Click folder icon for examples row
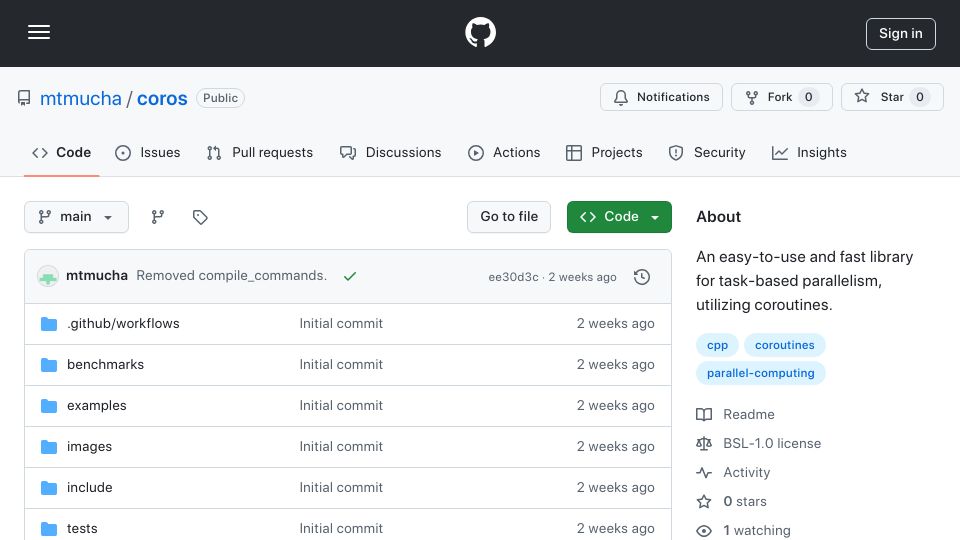Viewport: 960px width, 540px height. (49, 406)
